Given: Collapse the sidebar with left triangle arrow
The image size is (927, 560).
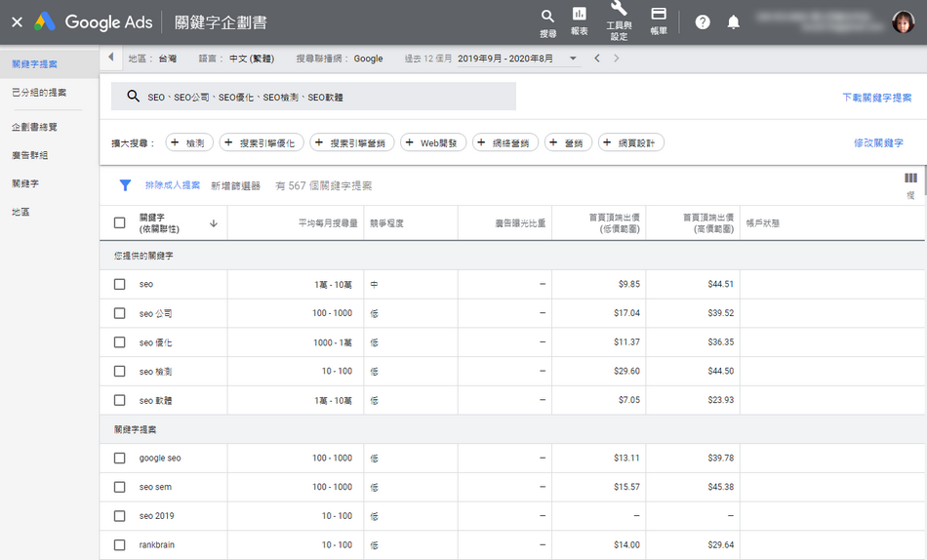Looking at the screenshot, I should (110, 58).
